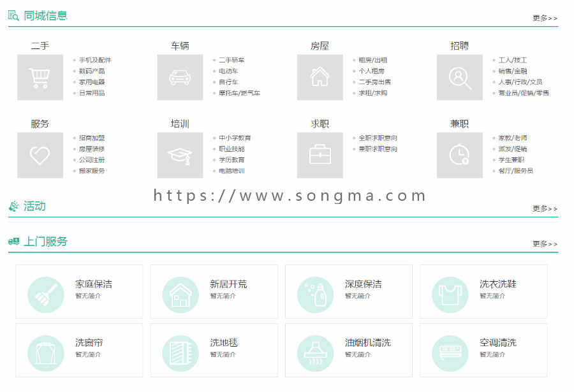Select the 日常用品 link
Screen dimensions: 574x392
coord(92,93)
